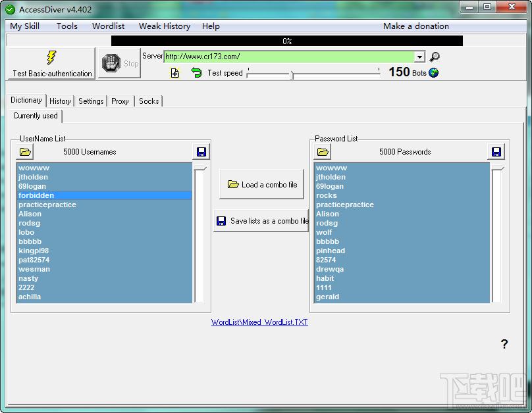Click the question mark help icon
This screenshot has height=413, width=532.
click(504, 344)
